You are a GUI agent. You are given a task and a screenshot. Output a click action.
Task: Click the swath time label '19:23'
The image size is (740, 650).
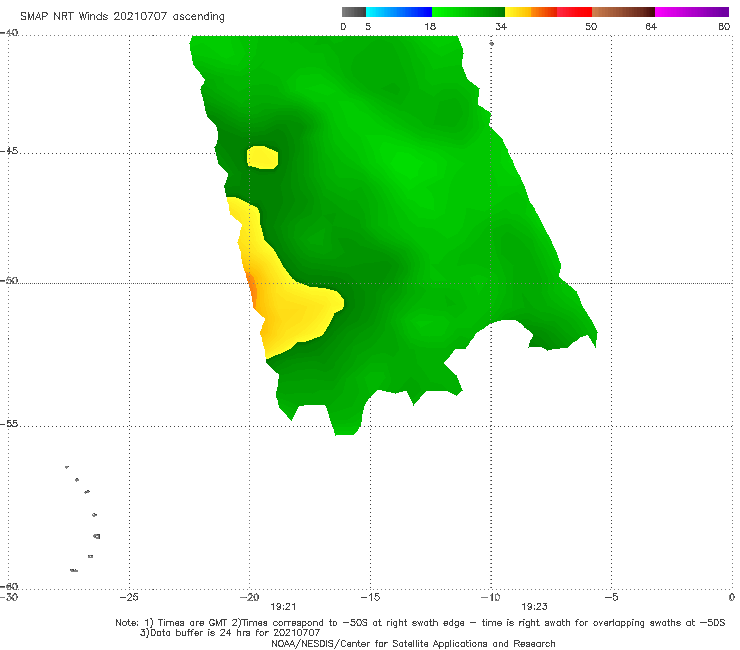click(x=534, y=607)
